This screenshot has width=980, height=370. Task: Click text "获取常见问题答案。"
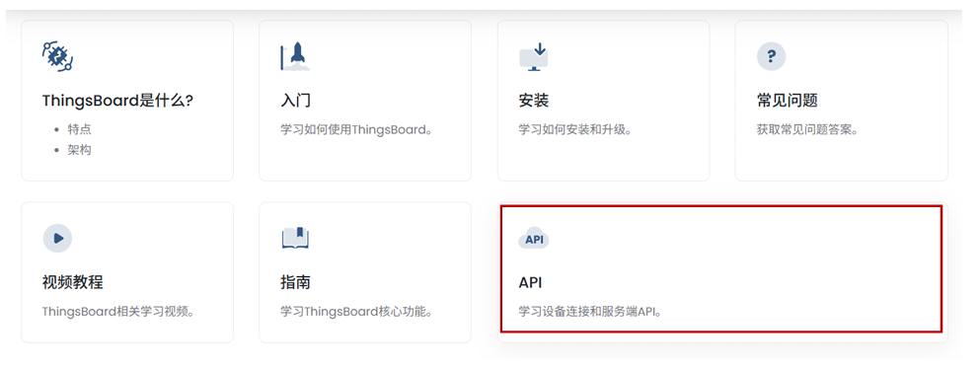click(807, 130)
